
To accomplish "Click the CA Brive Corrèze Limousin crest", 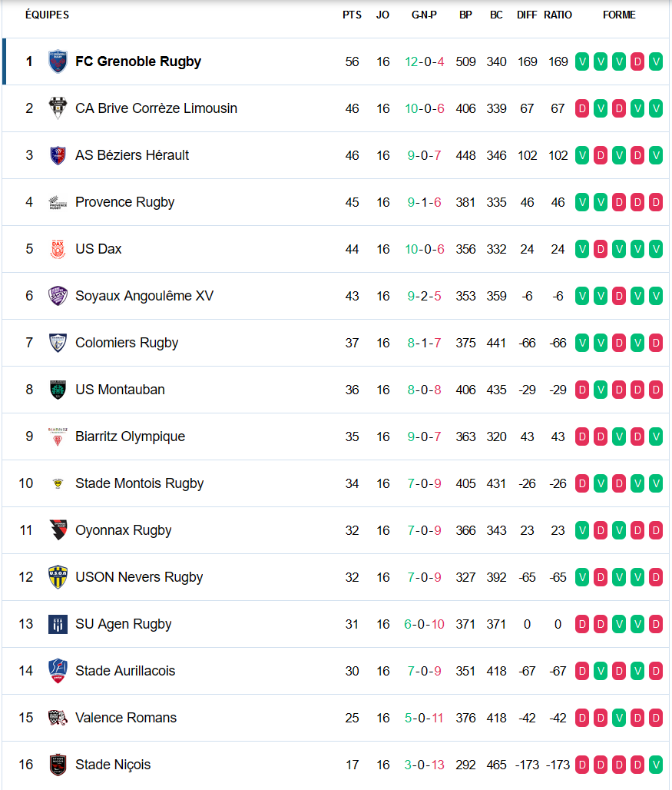I will tap(58, 108).
